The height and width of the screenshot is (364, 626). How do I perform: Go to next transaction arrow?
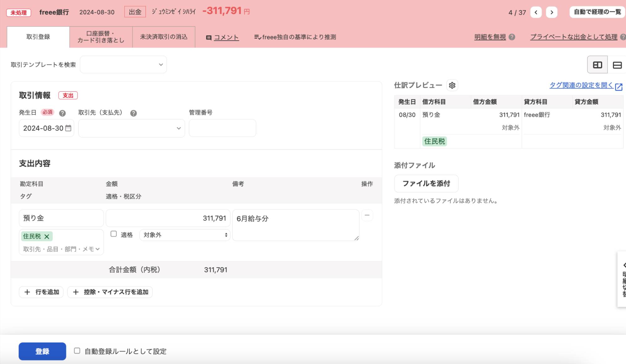tap(552, 12)
